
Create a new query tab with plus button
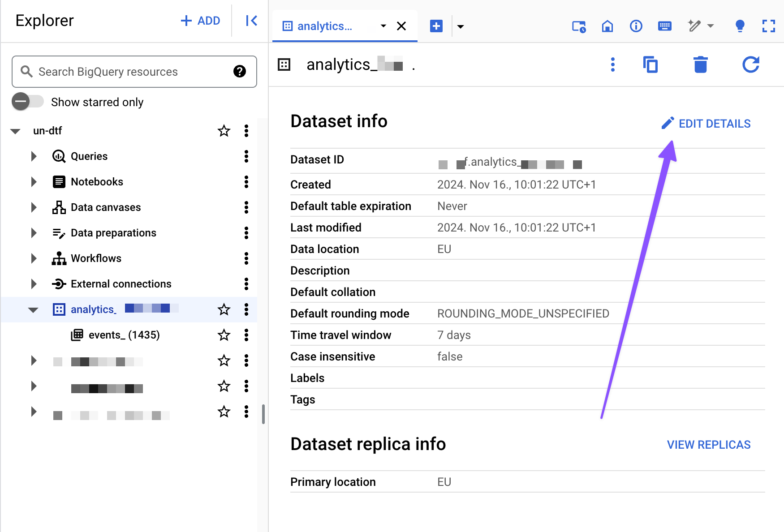436,26
